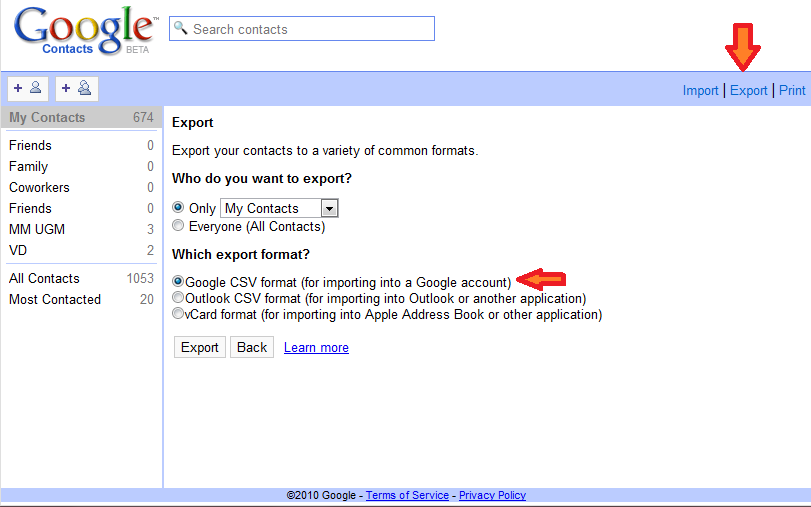Select My Contacts group in sidebar
This screenshot has height=507, width=811.
[x=81, y=117]
